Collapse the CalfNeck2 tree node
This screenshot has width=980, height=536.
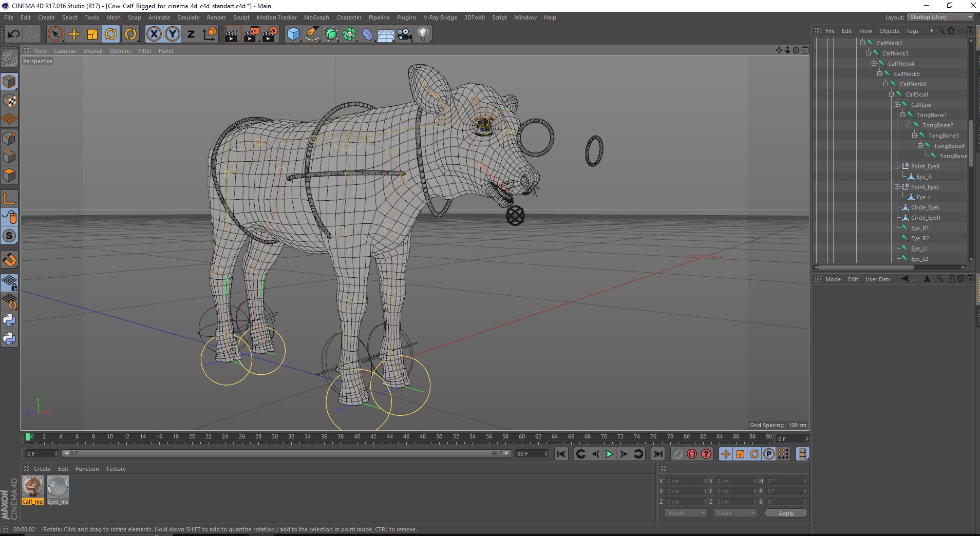tap(862, 43)
